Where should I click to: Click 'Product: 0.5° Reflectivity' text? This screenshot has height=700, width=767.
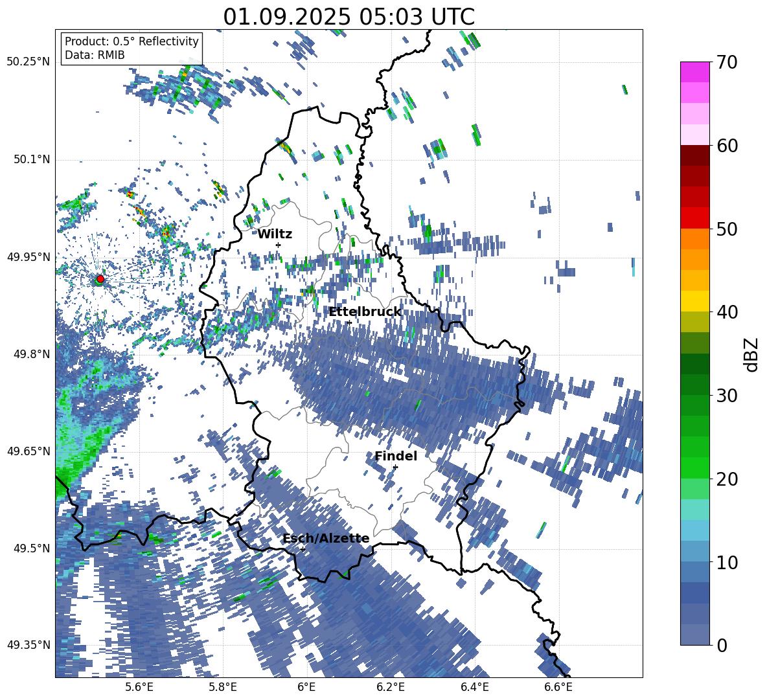click(x=132, y=41)
